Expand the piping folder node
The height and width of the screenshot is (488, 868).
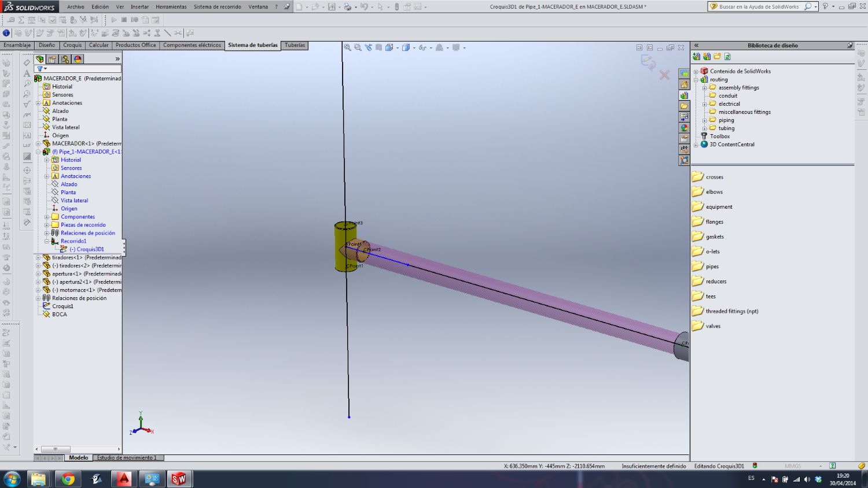pyautogui.click(x=704, y=120)
